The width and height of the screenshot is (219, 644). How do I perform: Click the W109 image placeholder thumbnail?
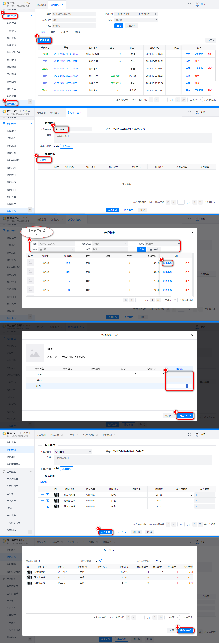pyautogui.click(x=30, y=263)
